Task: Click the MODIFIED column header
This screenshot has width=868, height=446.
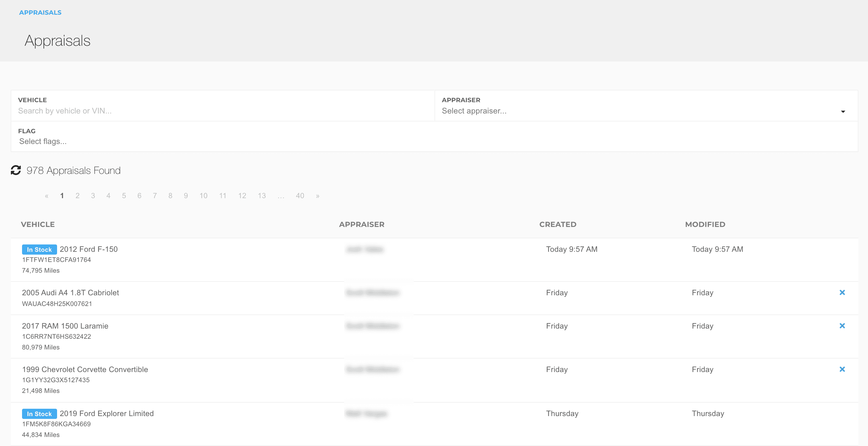Action: 705,224
